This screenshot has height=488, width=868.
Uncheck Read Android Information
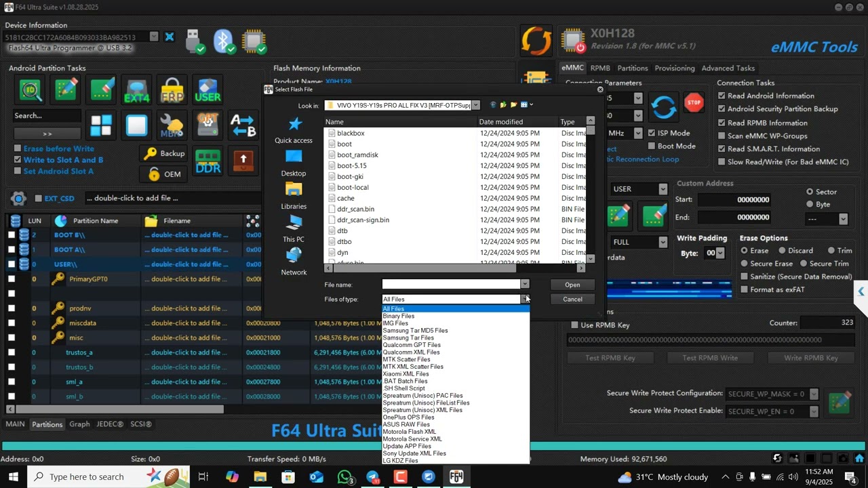[x=722, y=96]
